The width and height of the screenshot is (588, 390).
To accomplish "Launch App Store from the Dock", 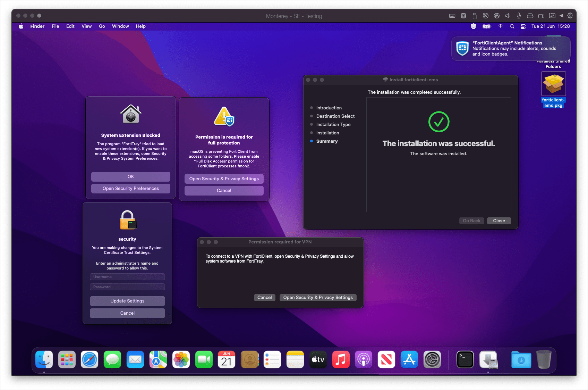I will (x=409, y=359).
